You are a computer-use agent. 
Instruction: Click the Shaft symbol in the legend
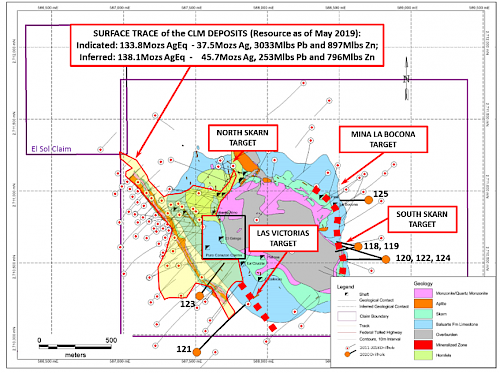pyautogui.click(x=347, y=294)
